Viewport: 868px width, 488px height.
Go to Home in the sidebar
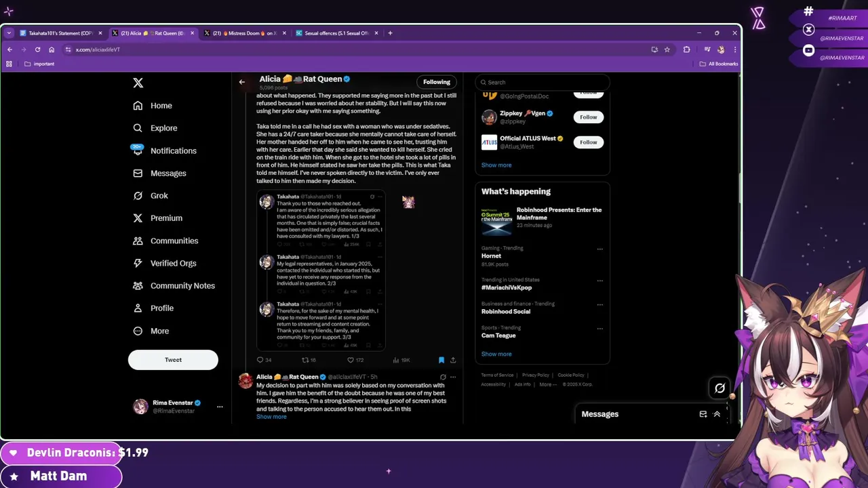(x=153, y=106)
